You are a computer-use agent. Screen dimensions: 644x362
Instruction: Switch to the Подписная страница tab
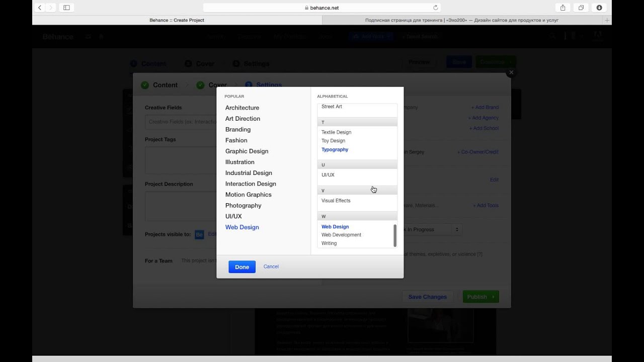click(462, 20)
